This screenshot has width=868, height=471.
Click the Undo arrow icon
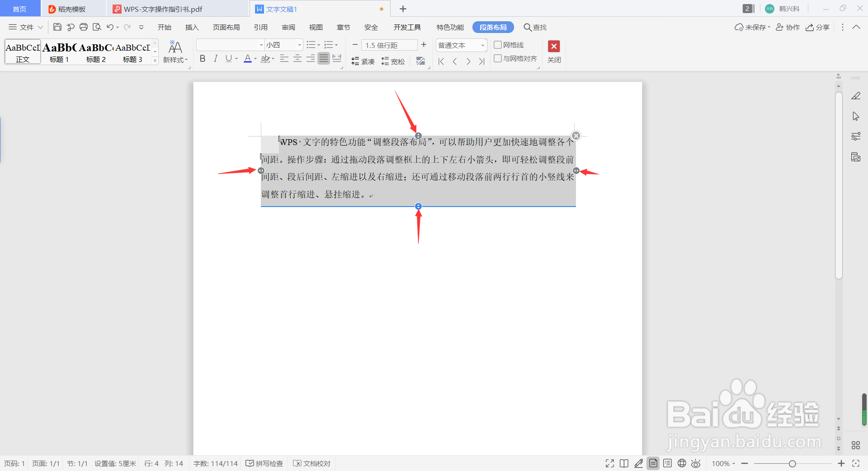[x=110, y=27]
